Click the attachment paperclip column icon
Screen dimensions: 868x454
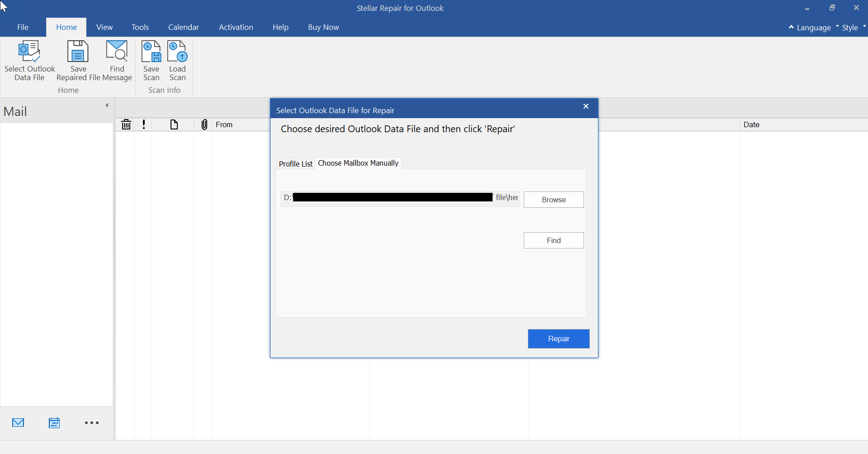(x=204, y=124)
